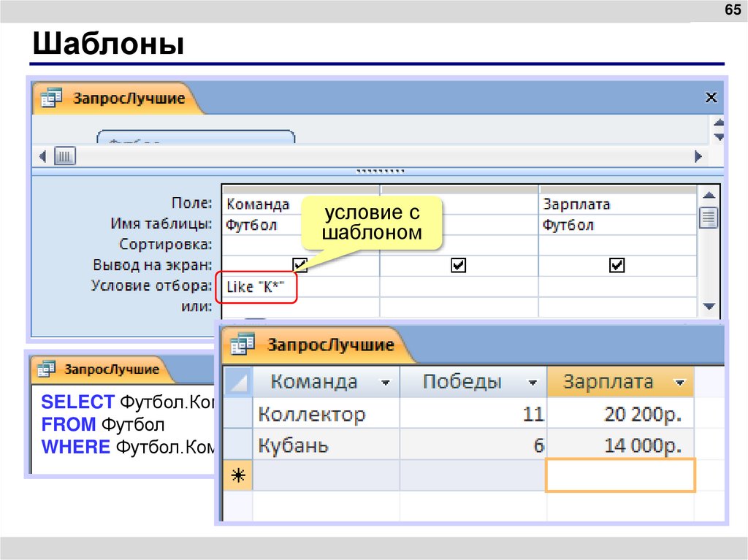Click the или cell under Команда
The image size is (748, 560).
(x=301, y=307)
